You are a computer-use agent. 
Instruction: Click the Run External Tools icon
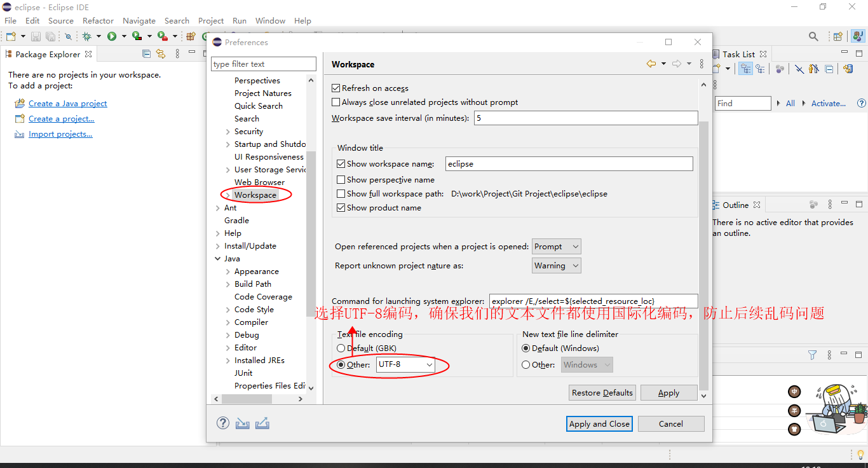click(163, 37)
